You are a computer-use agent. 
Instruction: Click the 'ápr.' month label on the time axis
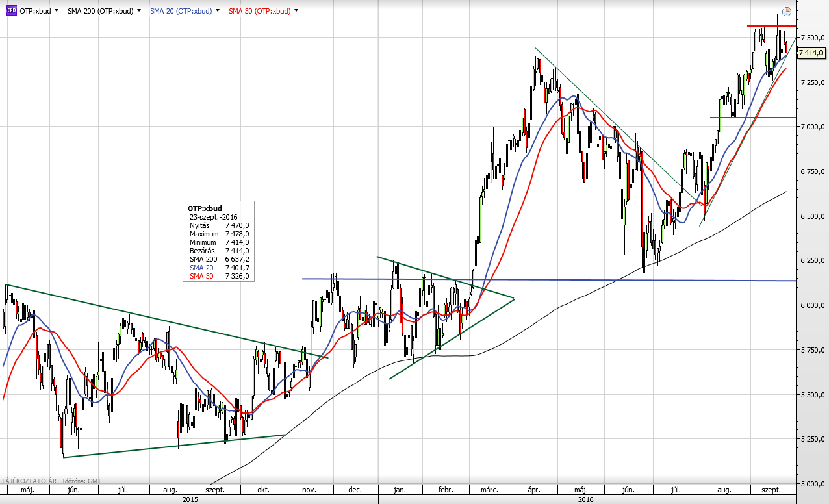pos(535,490)
